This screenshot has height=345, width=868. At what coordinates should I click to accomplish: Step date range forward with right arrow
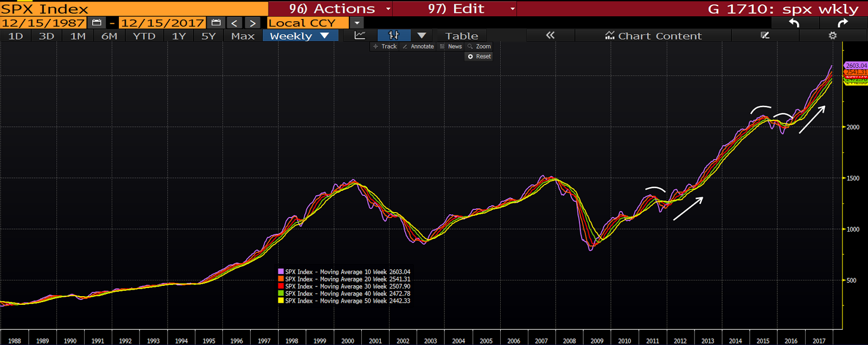click(252, 23)
